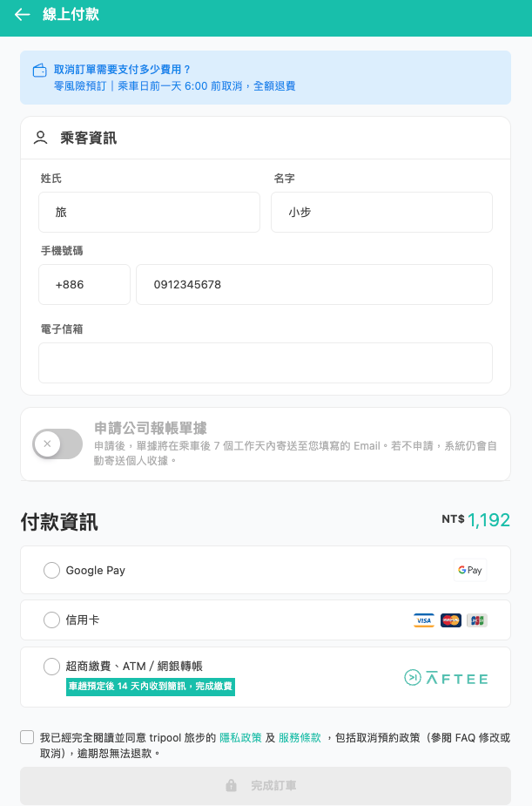The height and width of the screenshot is (806, 532).
Task: Select the 超商繳費、ATM option
Action: 51,667
